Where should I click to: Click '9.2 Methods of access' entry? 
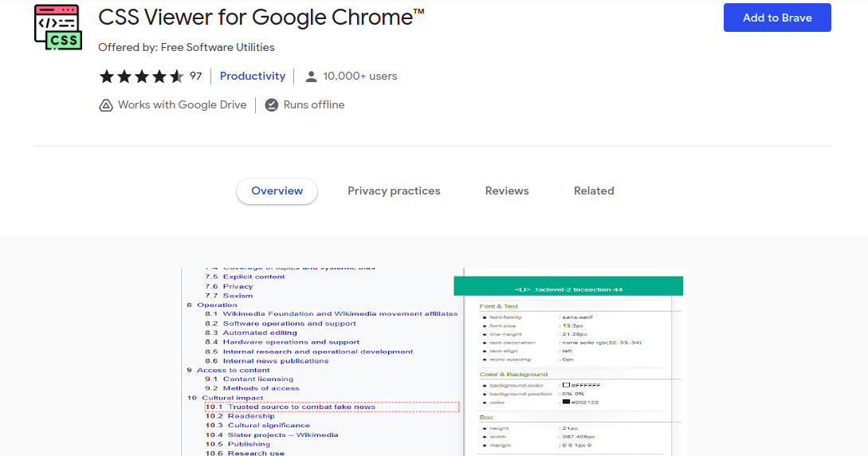click(252, 388)
